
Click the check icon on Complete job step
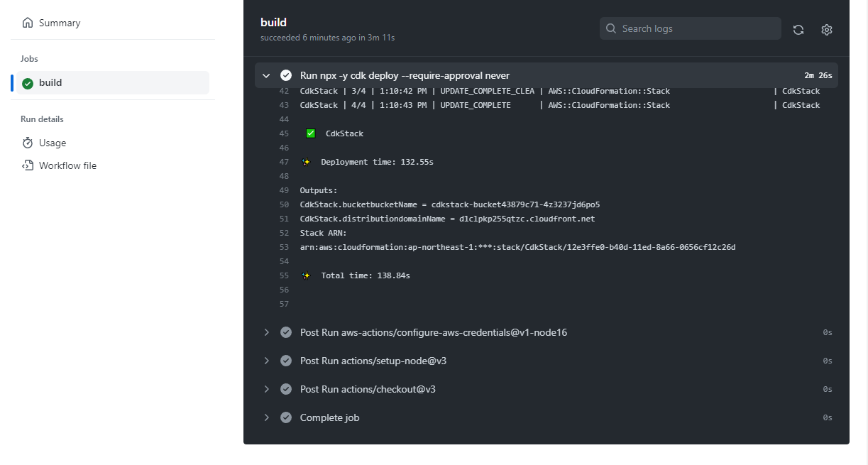coord(286,417)
